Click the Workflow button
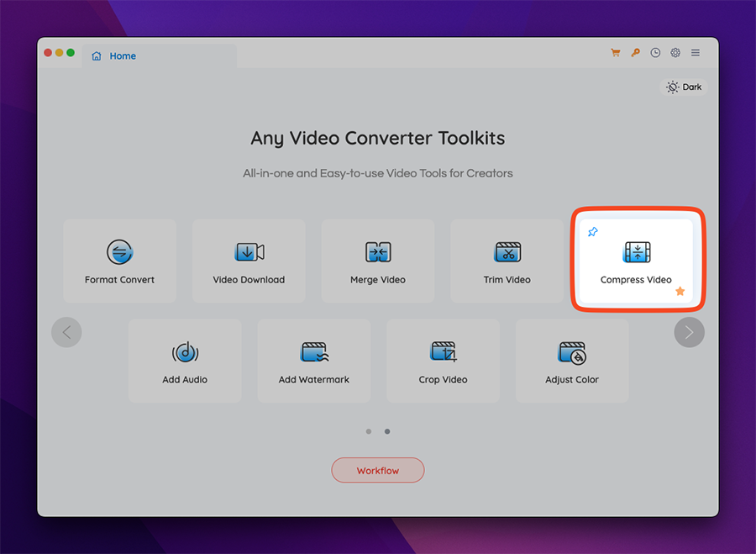 coord(378,470)
